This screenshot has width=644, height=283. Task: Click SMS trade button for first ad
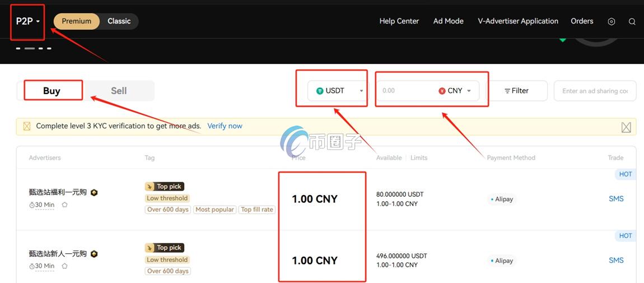click(x=616, y=199)
